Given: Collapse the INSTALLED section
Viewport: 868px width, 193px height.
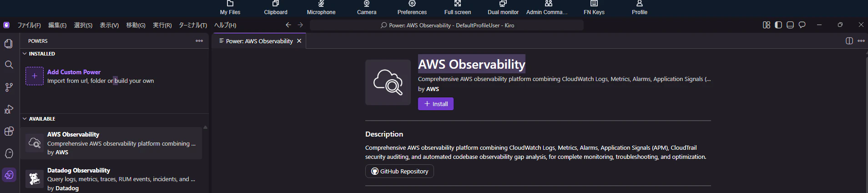Looking at the screenshot, I should [25, 54].
